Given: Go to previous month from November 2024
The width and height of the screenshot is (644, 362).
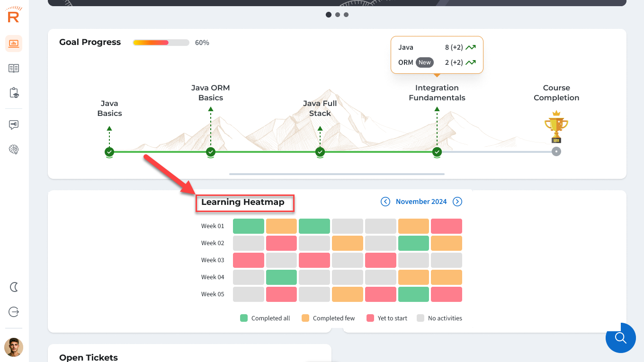Looking at the screenshot, I should tap(385, 202).
